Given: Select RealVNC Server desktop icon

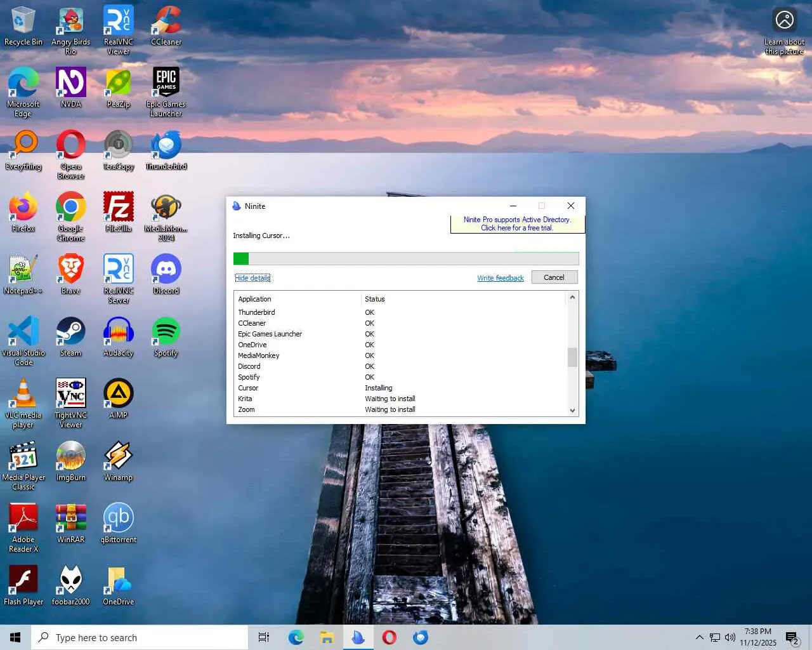Looking at the screenshot, I should click(119, 279).
